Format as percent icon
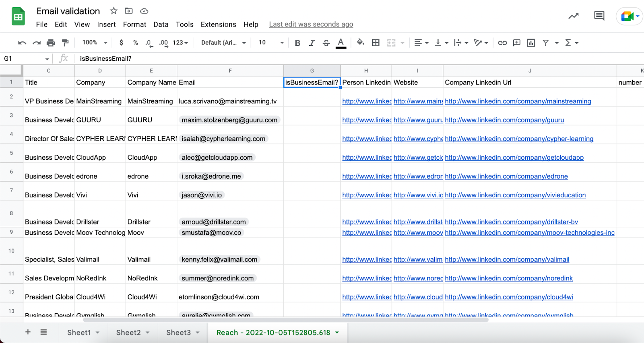Image resolution: width=644 pixels, height=343 pixels. 136,43
